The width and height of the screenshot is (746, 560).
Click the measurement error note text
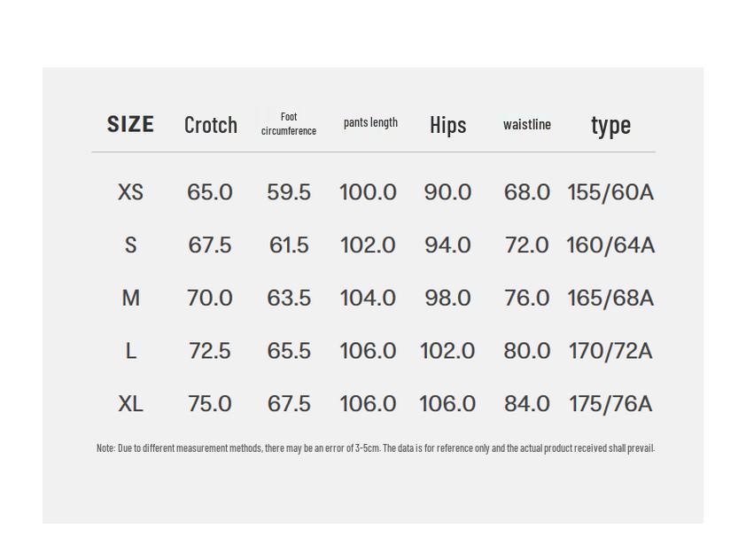[375, 448]
